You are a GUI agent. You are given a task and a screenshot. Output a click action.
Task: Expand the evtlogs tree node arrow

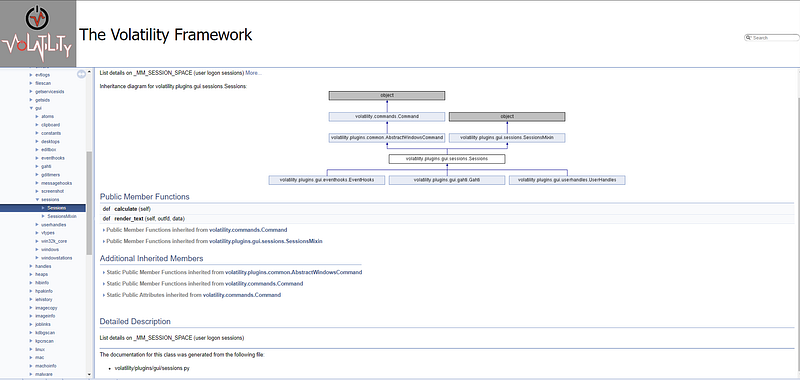[31, 75]
